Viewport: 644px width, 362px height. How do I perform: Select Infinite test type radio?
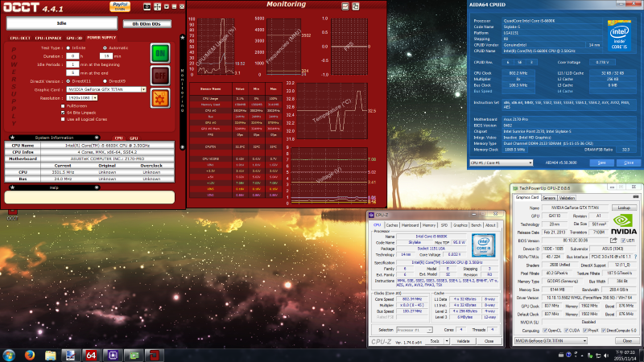pyautogui.click(x=68, y=48)
